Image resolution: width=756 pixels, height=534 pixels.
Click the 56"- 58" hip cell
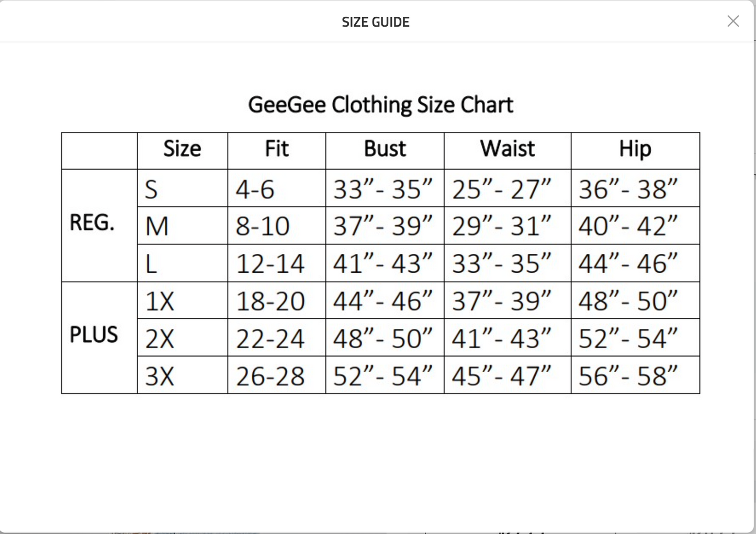coord(628,376)
